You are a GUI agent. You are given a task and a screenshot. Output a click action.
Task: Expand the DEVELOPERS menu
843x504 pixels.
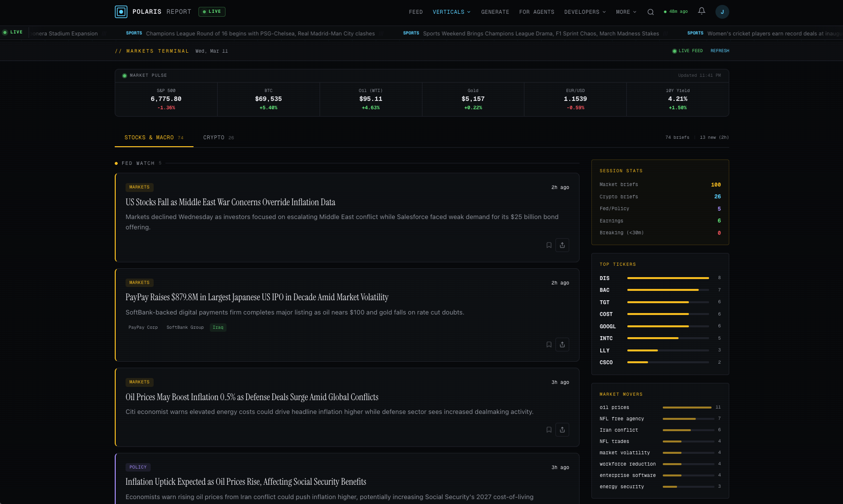584,12
